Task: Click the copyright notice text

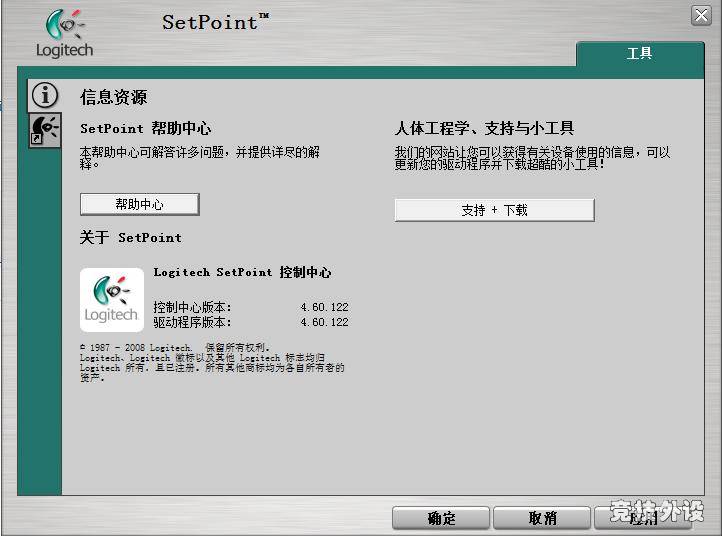Action: pyautogui.click(x=212, y=362)
